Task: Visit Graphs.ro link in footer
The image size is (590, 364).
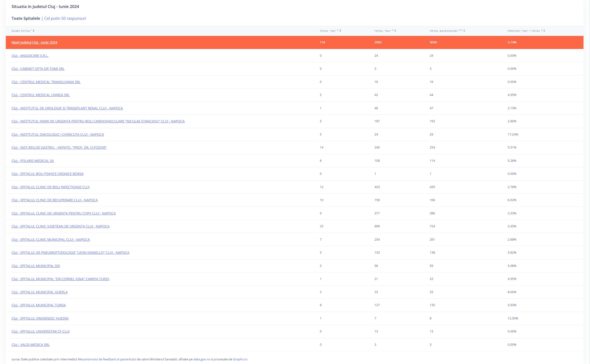Action: 240,359
